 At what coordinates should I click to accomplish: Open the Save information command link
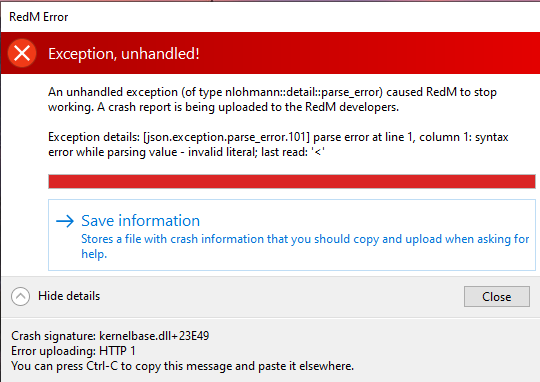[292, 235]
